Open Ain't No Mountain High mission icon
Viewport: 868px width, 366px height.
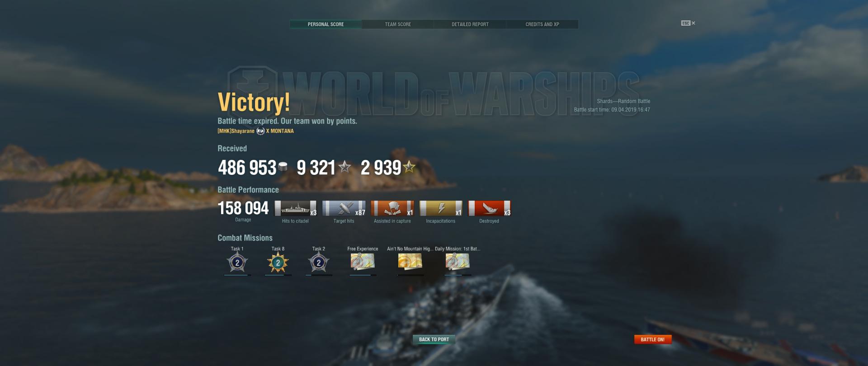coord(410,262)
